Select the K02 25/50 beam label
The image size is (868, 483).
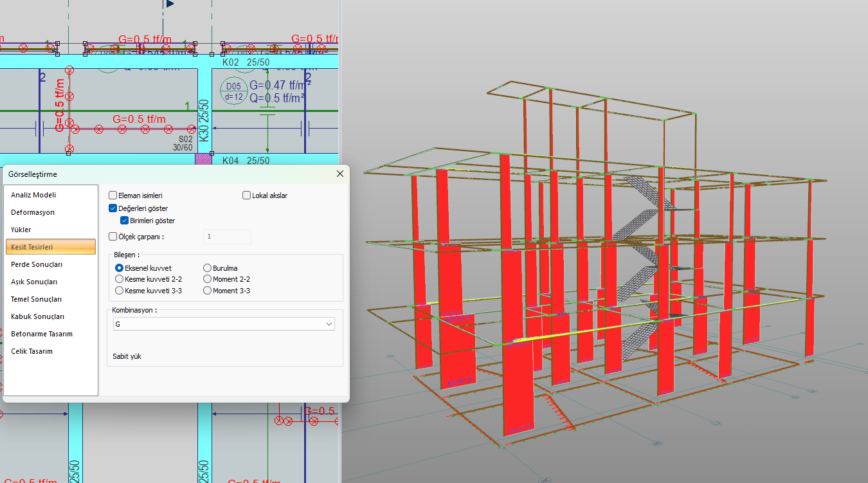[246, 62]
